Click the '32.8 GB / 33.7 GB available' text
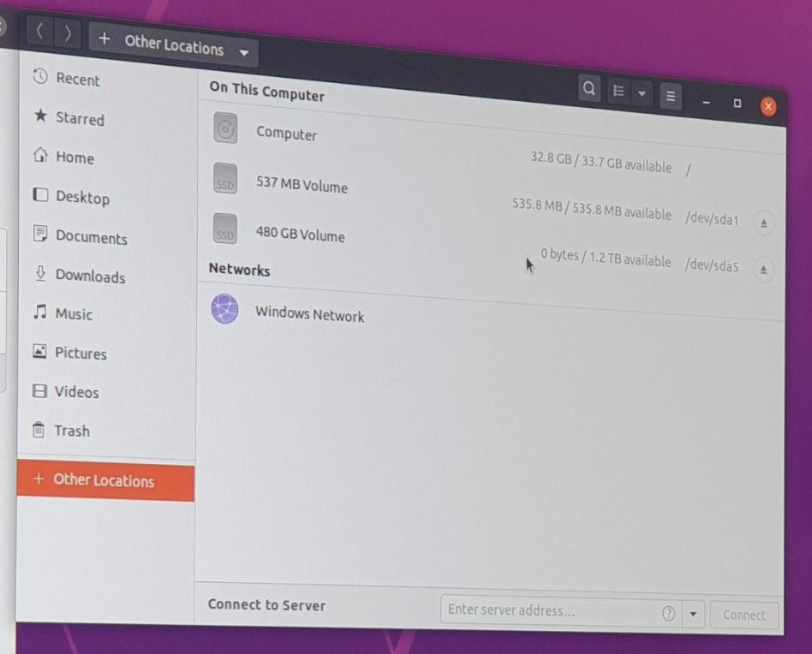 point(600,162)
